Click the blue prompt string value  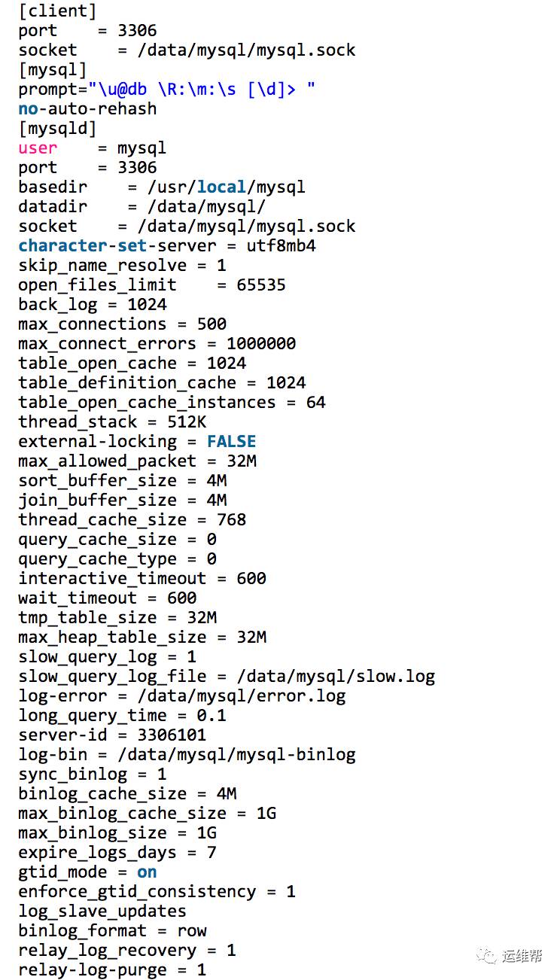click(202, 90)
